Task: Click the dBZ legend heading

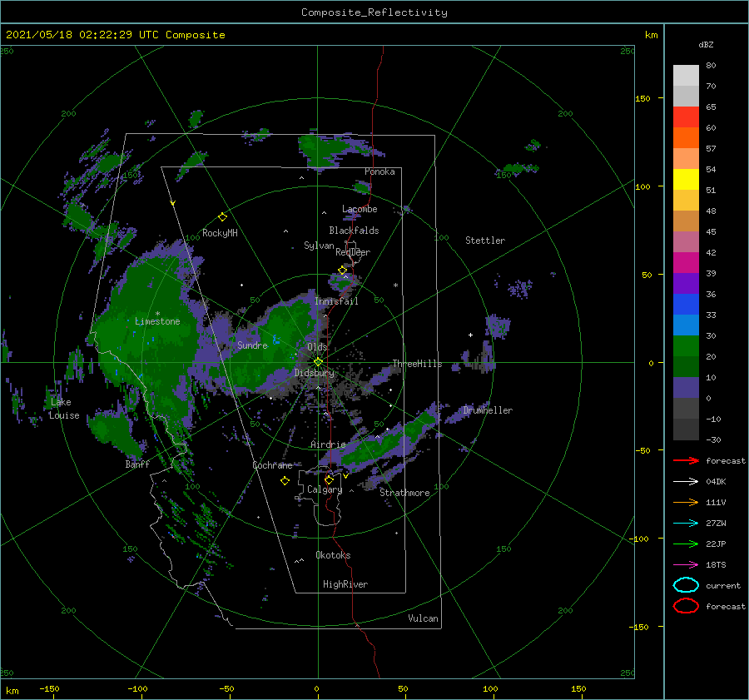Action: pyautogui.click(x=706, y=44)
